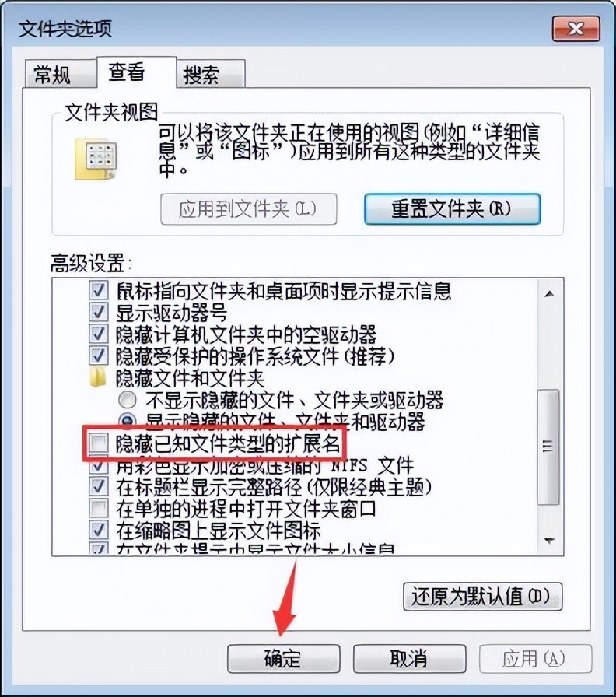Click the scrollbar up arrow
Image resolution: width=616 pixels, height=697 pixels.
(x=550, y=294)
